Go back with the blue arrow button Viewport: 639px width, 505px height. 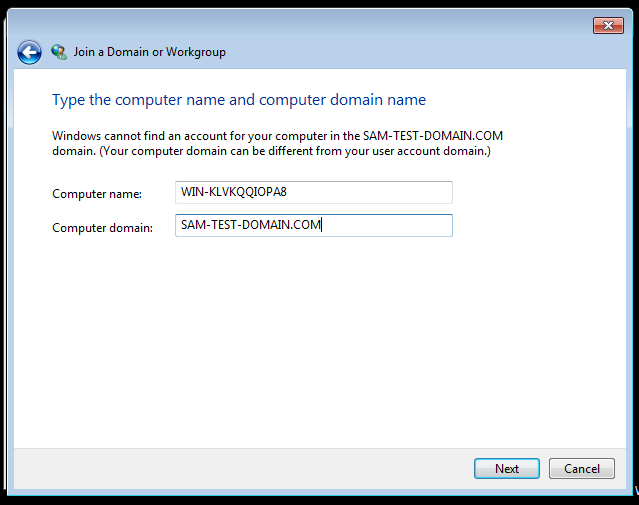pyautogui.click(x=29, y=52)
